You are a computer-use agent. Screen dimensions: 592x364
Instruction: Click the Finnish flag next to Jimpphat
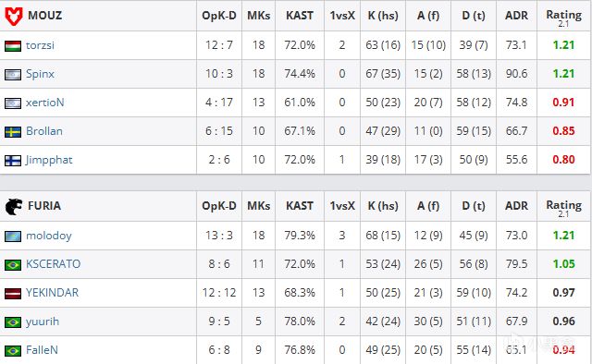[x=13, y=161]
